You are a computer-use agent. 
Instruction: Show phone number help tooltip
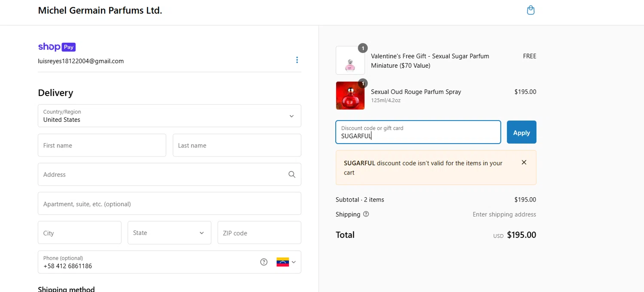[264, 262]
